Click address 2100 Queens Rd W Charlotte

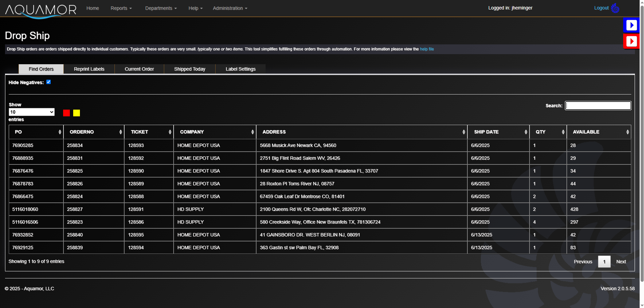[x=313, y=209]
